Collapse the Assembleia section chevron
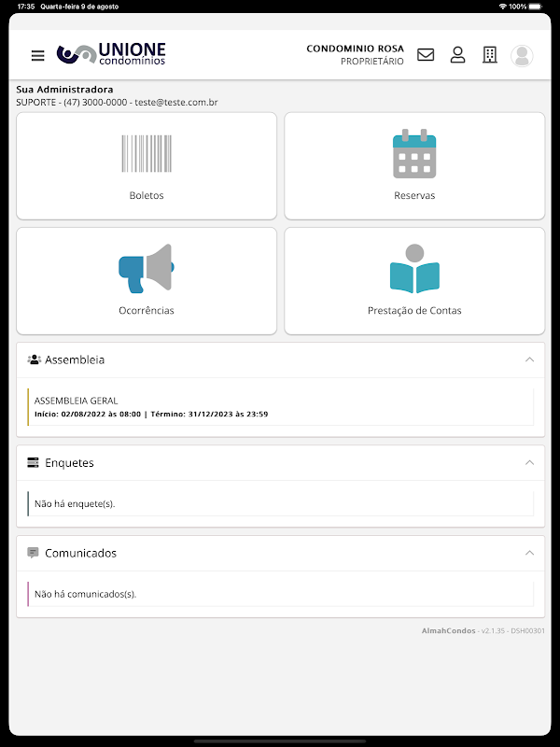 click(529, 359)
